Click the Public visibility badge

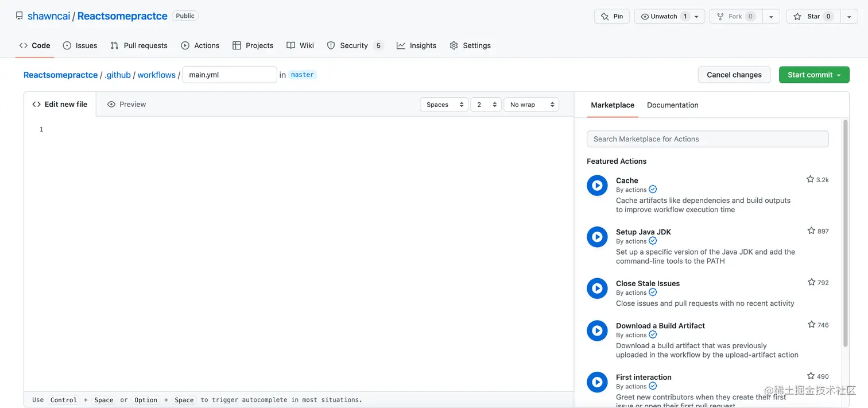click(185, 16)
